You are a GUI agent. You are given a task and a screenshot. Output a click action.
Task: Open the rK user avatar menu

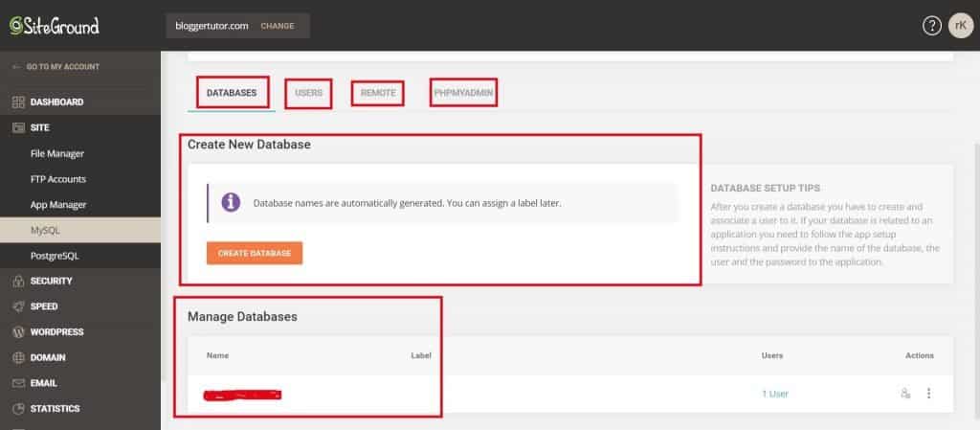[961, 26]
